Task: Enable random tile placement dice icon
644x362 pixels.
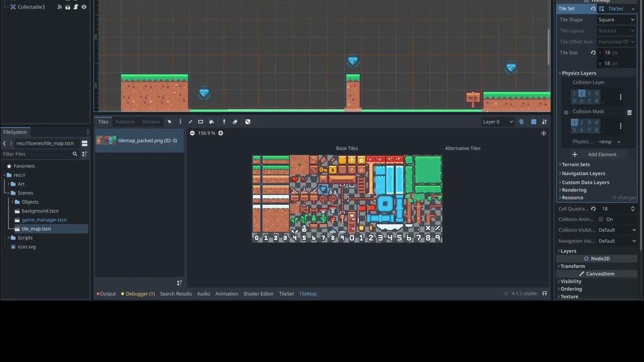Action: (248, 122)
